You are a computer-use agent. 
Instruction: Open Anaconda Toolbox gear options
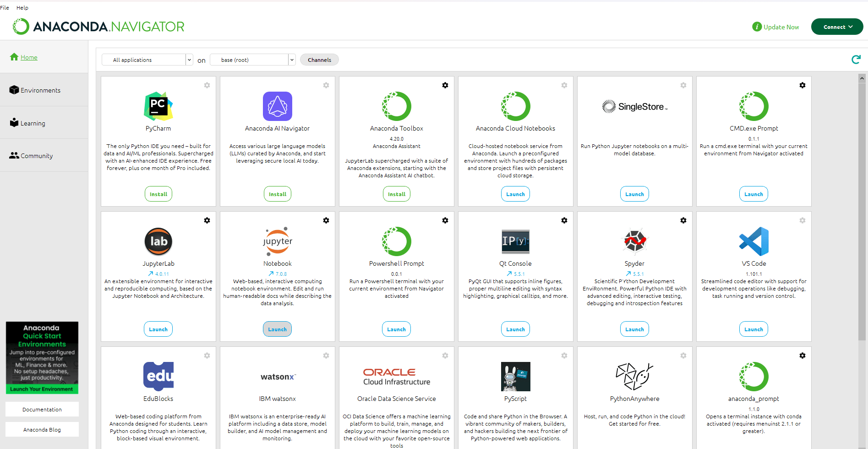(x=445, y=85)
